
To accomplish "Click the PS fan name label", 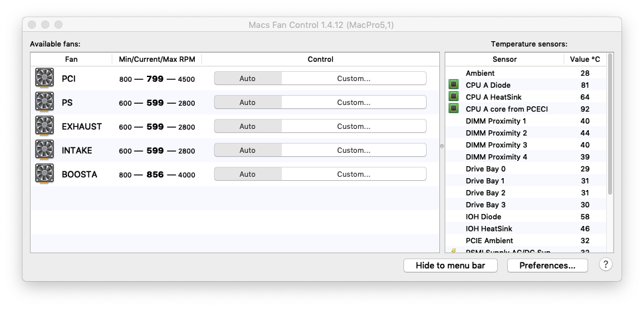I will 67,102.
